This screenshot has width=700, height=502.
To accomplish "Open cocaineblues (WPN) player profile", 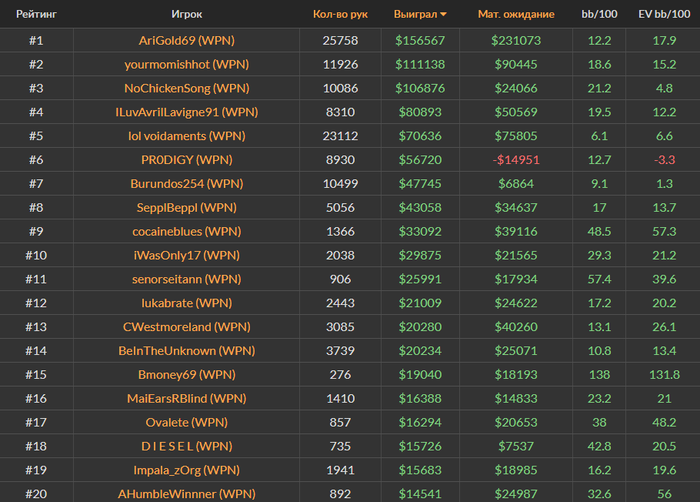I will click(186, 232).
